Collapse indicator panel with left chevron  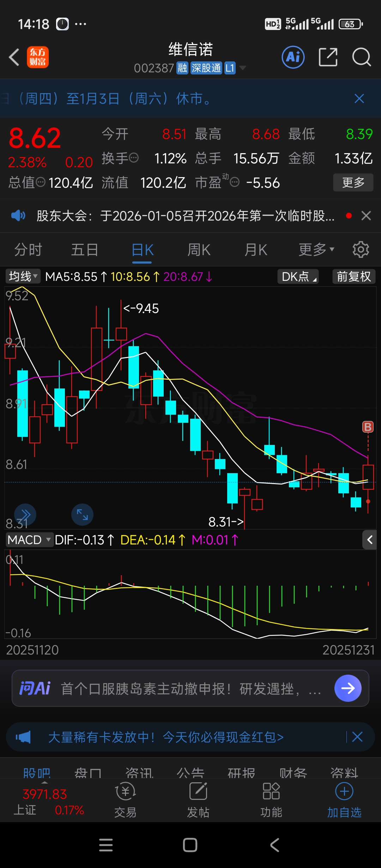[x=369, y=540]
